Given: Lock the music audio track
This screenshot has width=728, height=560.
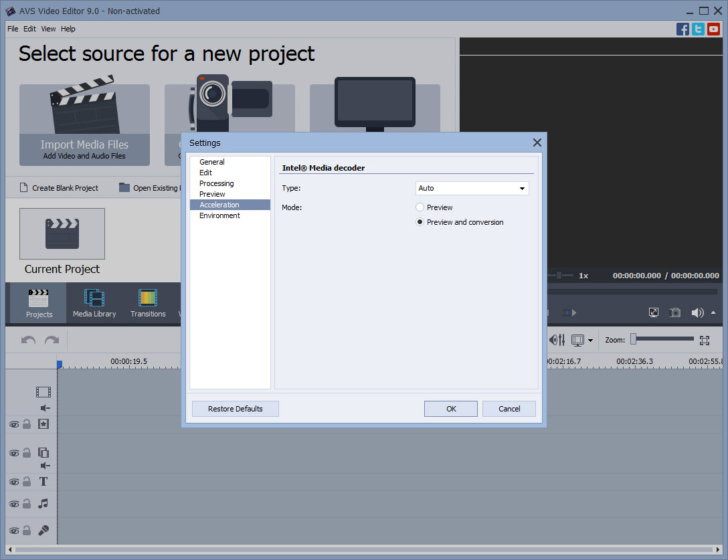Looking at the screenshot, I should (27, 504).
